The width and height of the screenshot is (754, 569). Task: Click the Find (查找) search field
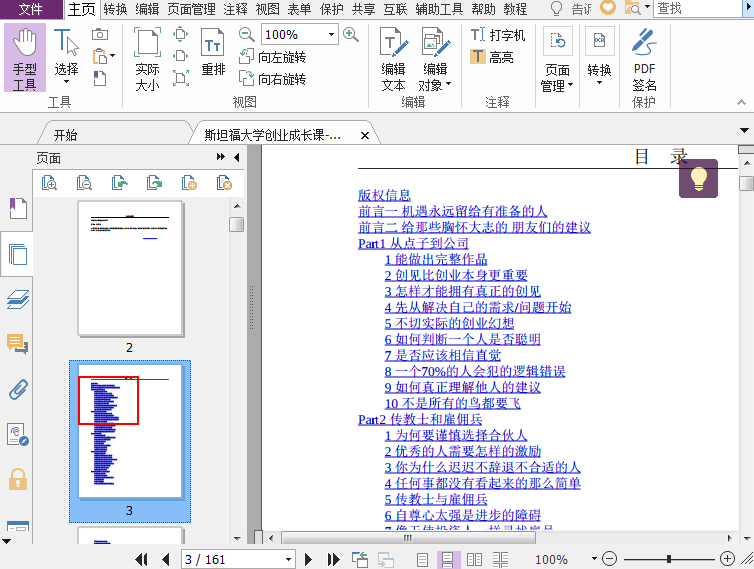(x=699, y=8)
